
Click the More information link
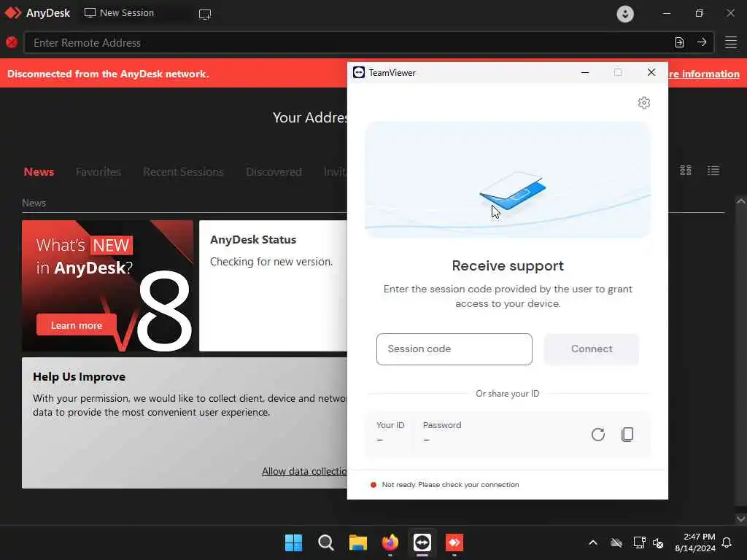pos(704,74)
